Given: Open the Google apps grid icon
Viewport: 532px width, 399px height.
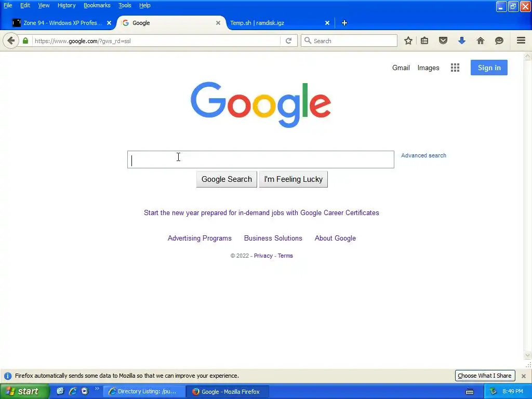Looking at the screenshot, I should pos(455,68).
